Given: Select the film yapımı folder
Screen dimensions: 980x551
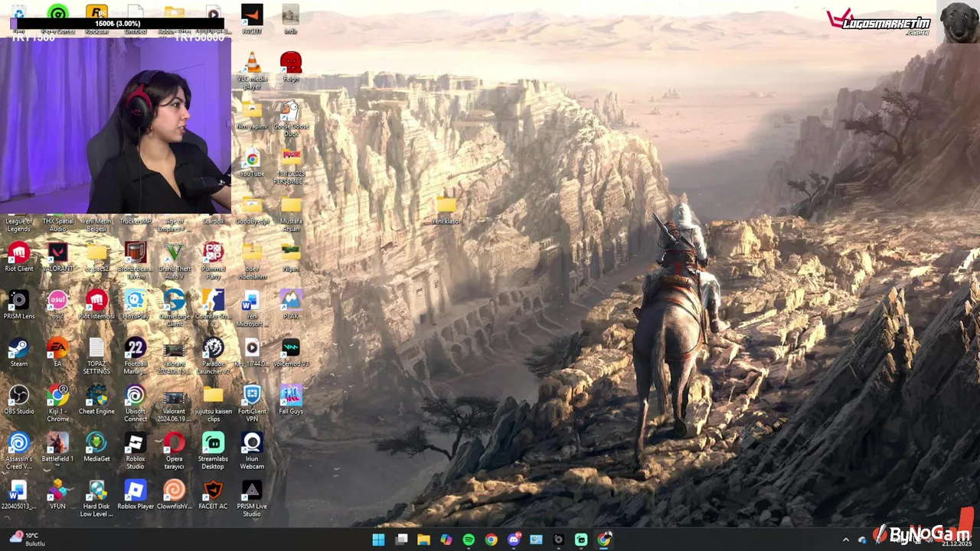Looking at the screenshot, I should point(252,115).
